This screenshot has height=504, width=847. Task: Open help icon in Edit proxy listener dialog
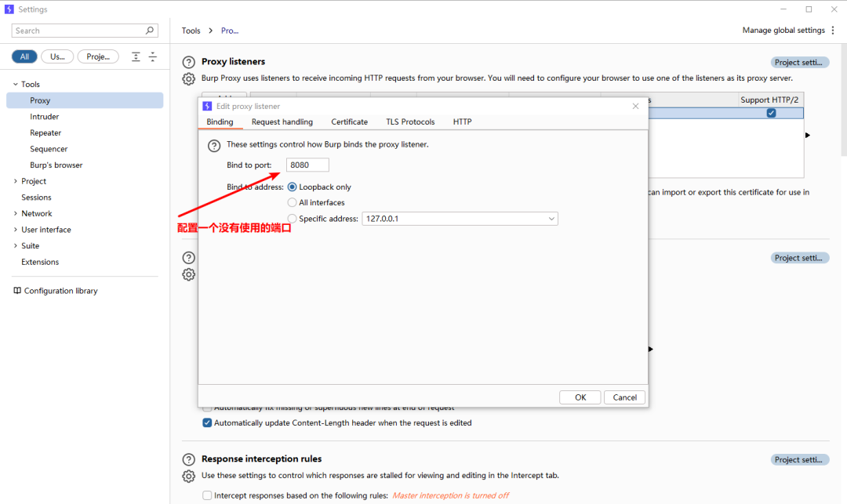[x=214, y=145]
